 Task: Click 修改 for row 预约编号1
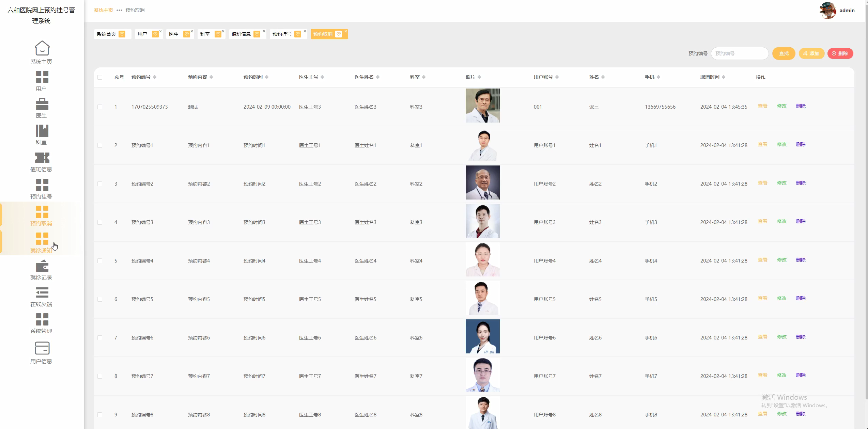[x=782, y=145]
